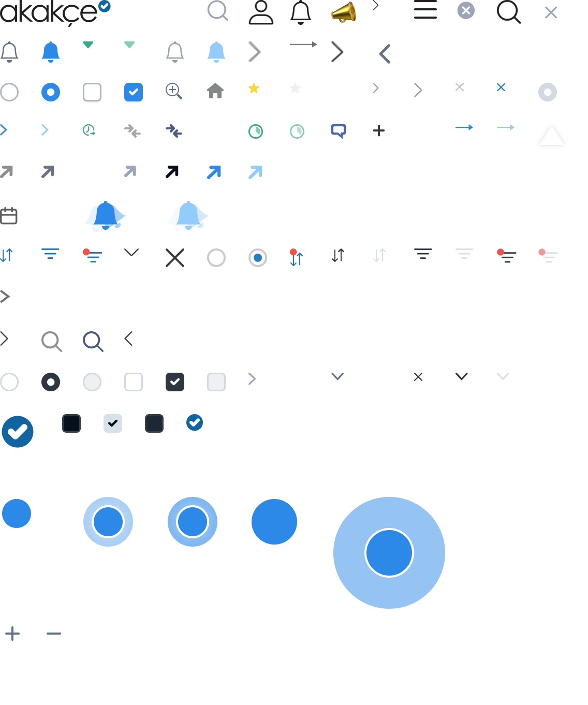This screenshot has height=705, width=588.
Task: Uncheck the dark checked checkbox
Action: coord(175,382)
